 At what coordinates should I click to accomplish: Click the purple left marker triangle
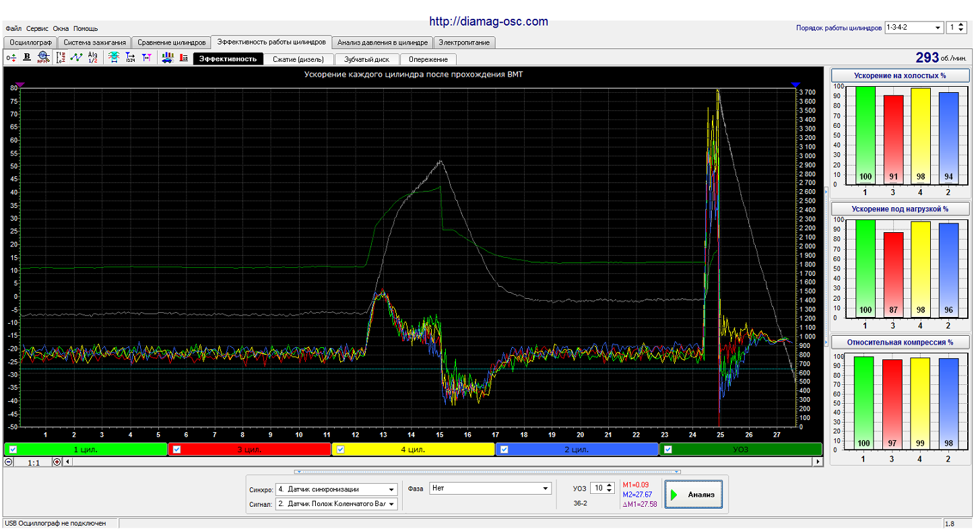(x=21, y=84)
